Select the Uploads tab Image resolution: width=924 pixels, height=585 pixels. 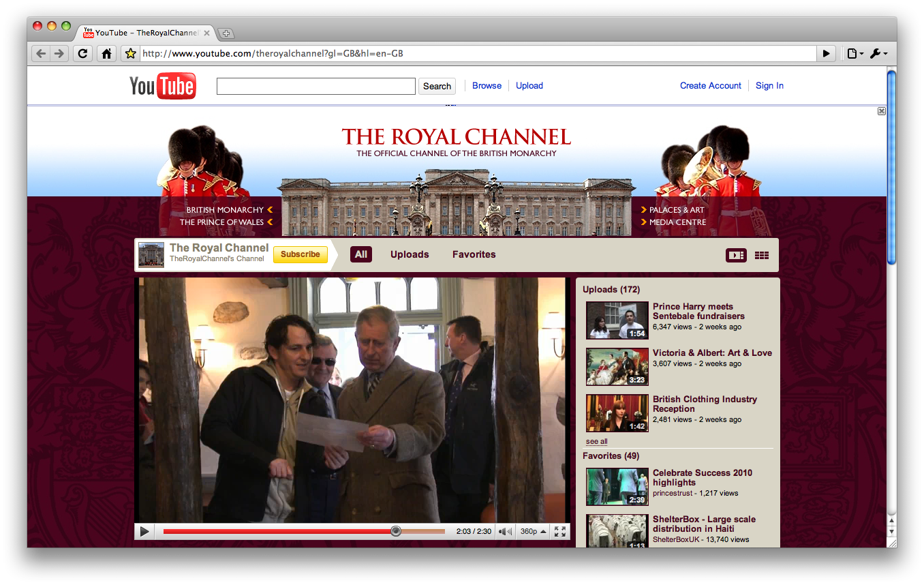pos(410,254)
